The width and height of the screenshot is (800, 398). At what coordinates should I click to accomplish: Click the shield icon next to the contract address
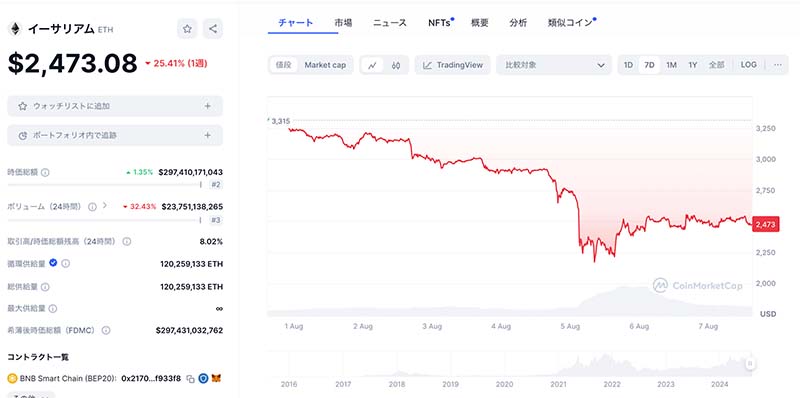pos(203,379)
